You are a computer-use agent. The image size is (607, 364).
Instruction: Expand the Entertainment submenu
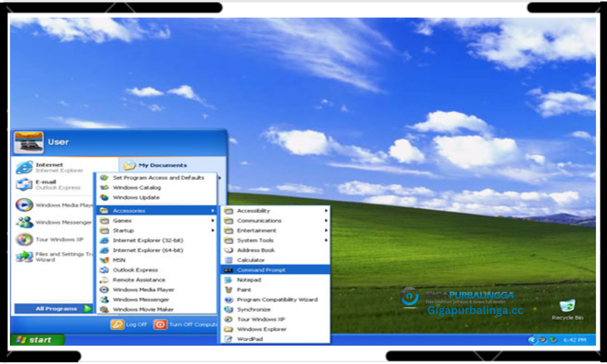click(x=276, y=231)
